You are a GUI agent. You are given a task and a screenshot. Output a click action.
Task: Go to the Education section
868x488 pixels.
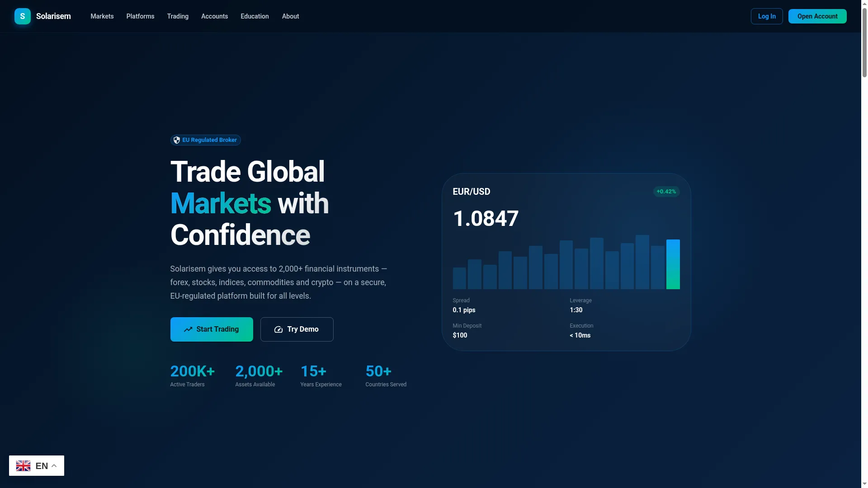pos(255,16)
